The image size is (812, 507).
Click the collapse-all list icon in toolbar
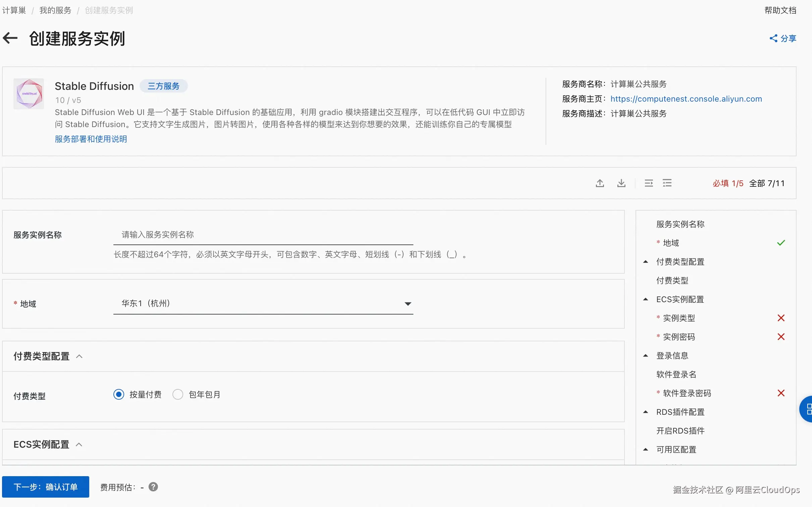point(649,183)
